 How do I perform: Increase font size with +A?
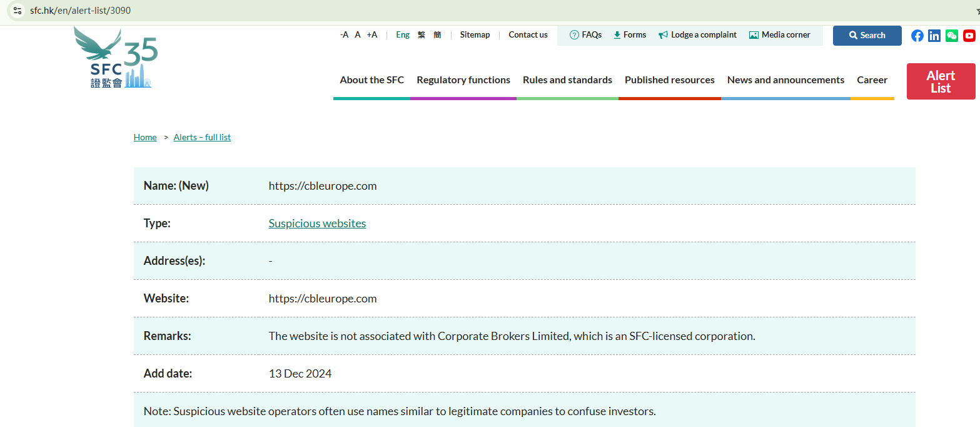click(372, 35)
